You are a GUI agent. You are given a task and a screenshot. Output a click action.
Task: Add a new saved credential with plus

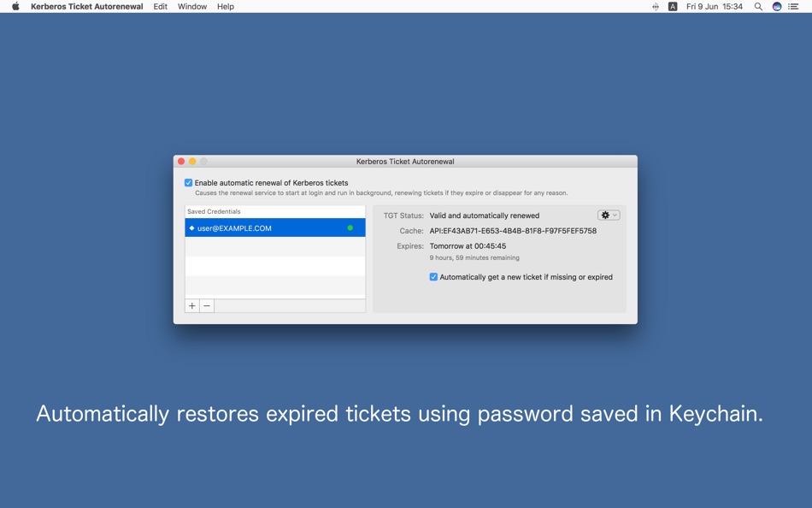tap(192, 306)
